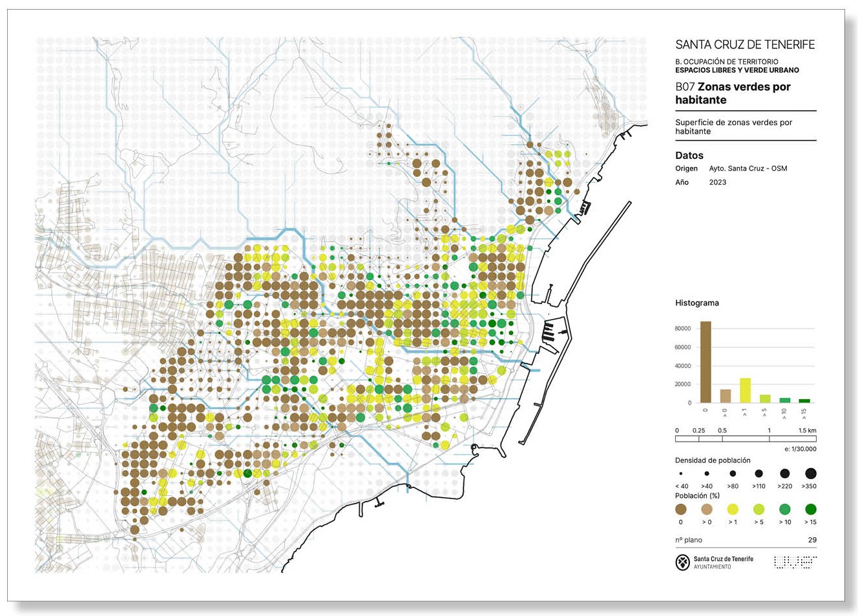This screenshot has width=858, height=616.
Task: Click the B07 Zonas verdes por habitante heading
Action: [x=733, y=93]
